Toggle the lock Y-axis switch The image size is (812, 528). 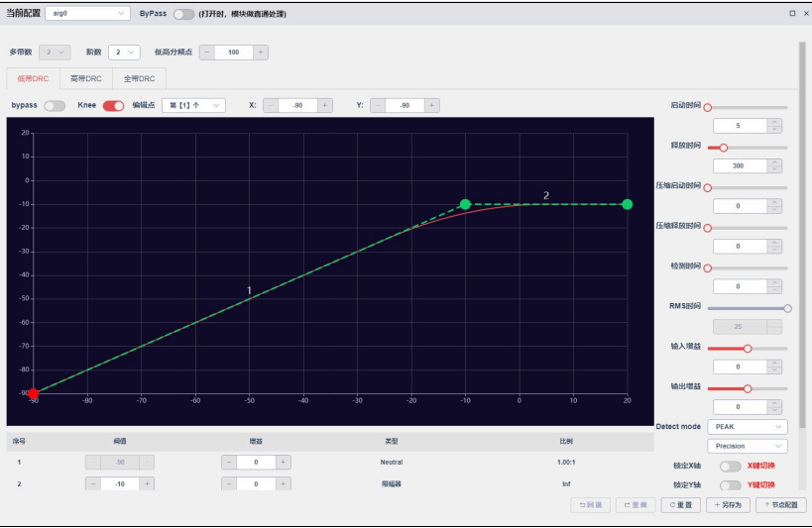730,485
